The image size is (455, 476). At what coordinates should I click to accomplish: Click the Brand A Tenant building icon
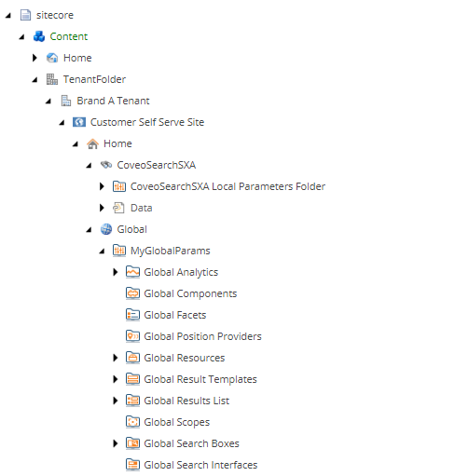coord(65,101)
